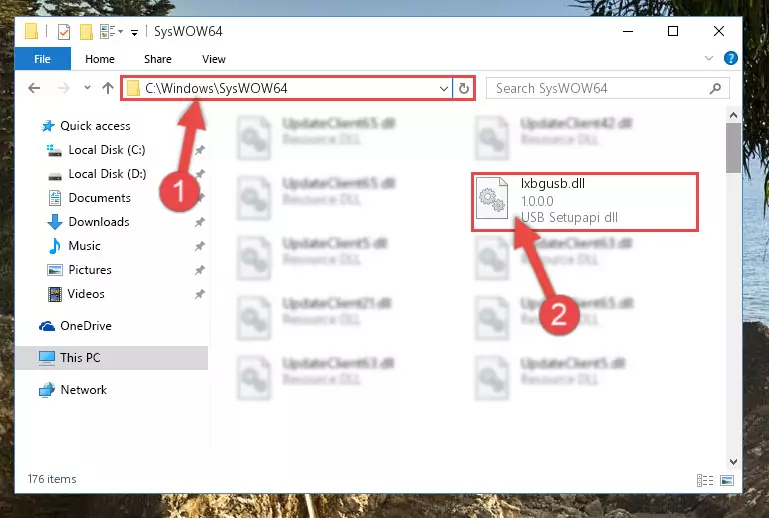Click the Search SysWOW64 box
This screenshot has width=769, height=518.
607,88
